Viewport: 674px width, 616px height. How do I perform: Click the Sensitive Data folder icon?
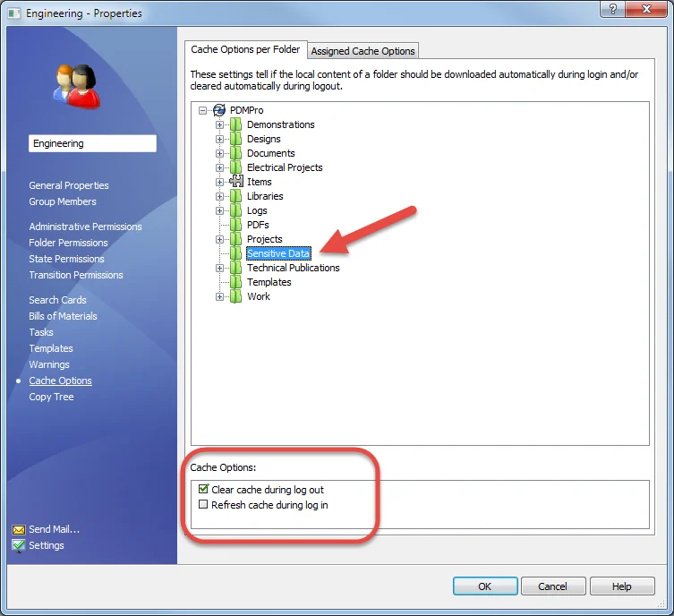pos(235,253)
